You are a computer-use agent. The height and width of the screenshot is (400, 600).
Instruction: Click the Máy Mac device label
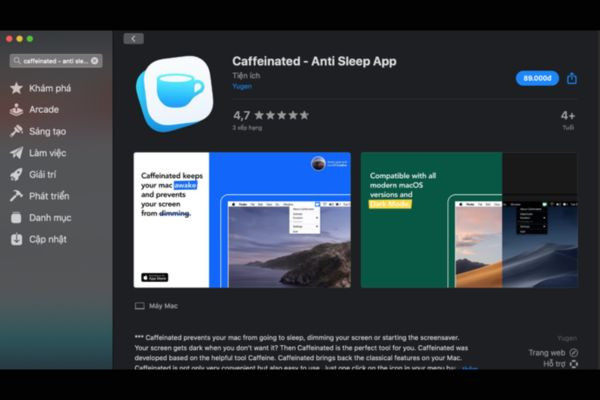point(163,306)
